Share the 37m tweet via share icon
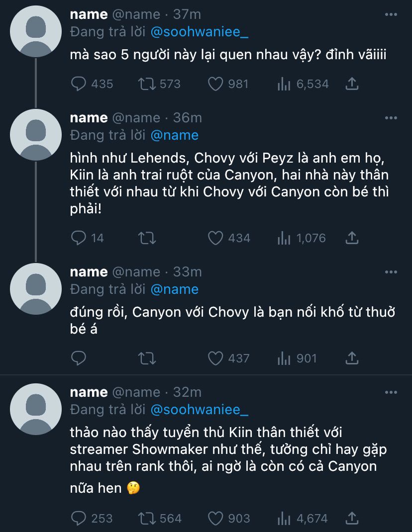 pos(352,84)
